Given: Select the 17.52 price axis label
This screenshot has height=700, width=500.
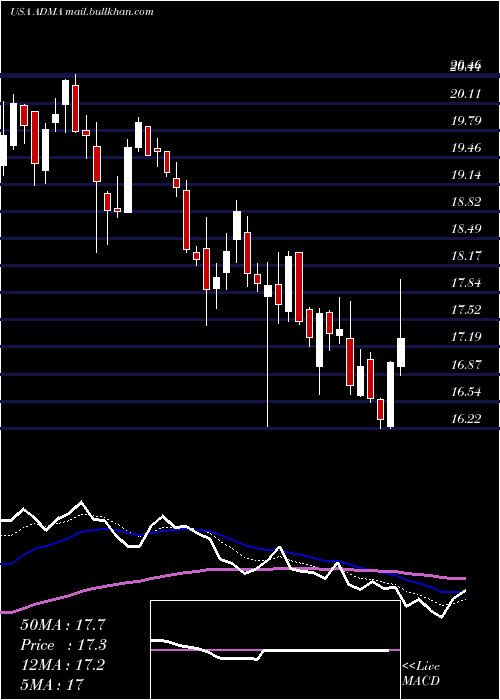Looking at the screenshot, I should 466,310.
